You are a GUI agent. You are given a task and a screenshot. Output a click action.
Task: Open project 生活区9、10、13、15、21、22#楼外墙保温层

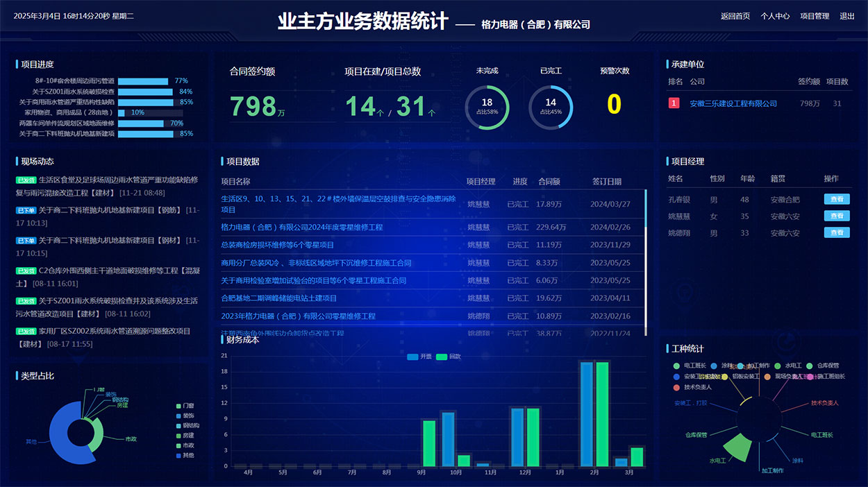pos(339,204)
